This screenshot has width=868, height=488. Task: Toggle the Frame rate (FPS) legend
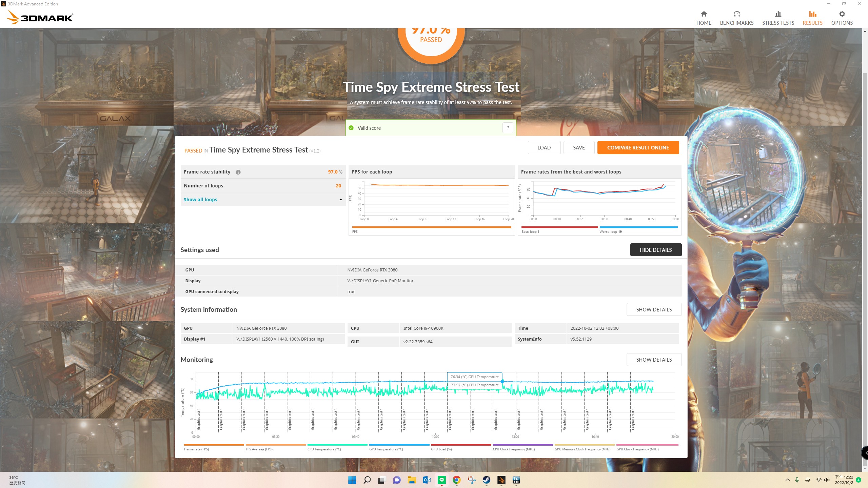pyautogui.click(x=214, y=447)
